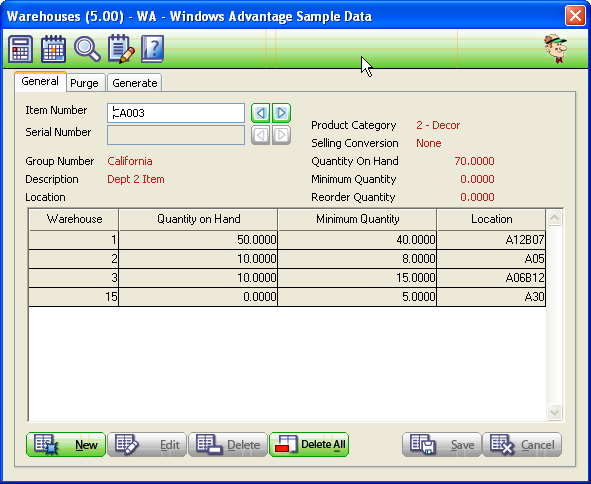Click the Selling Conversion None value

point(429,143)
